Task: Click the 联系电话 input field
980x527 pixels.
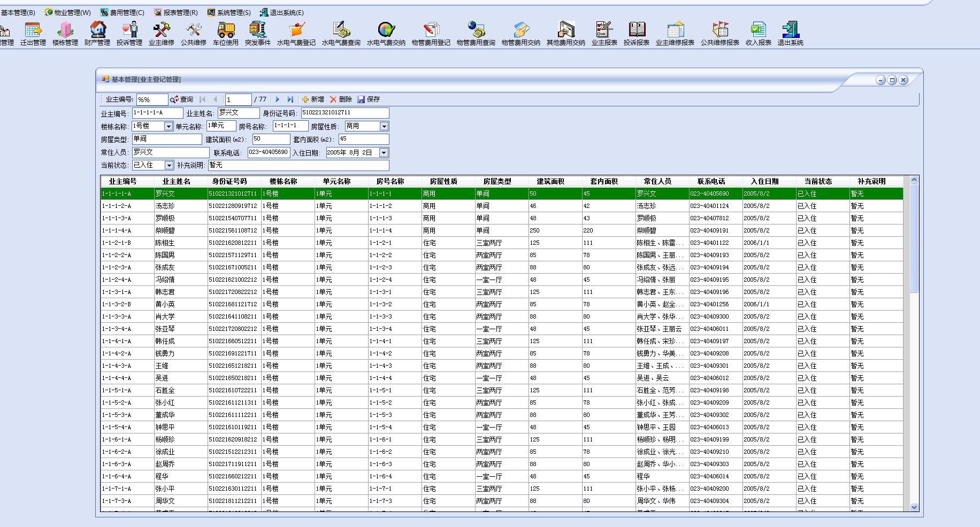Action: 269,152
